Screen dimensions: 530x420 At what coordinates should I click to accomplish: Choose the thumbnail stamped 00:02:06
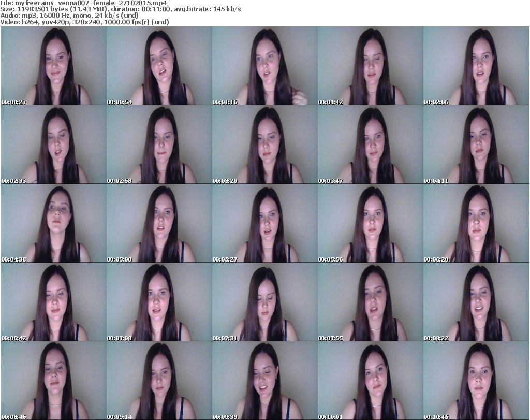click(476, 66)
